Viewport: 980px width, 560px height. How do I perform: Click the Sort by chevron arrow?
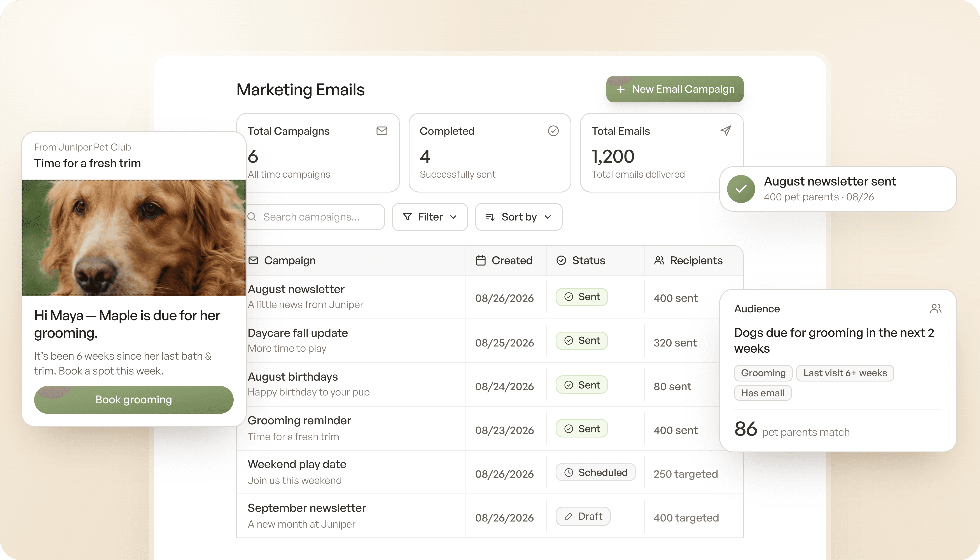click(x=548, y=217)
